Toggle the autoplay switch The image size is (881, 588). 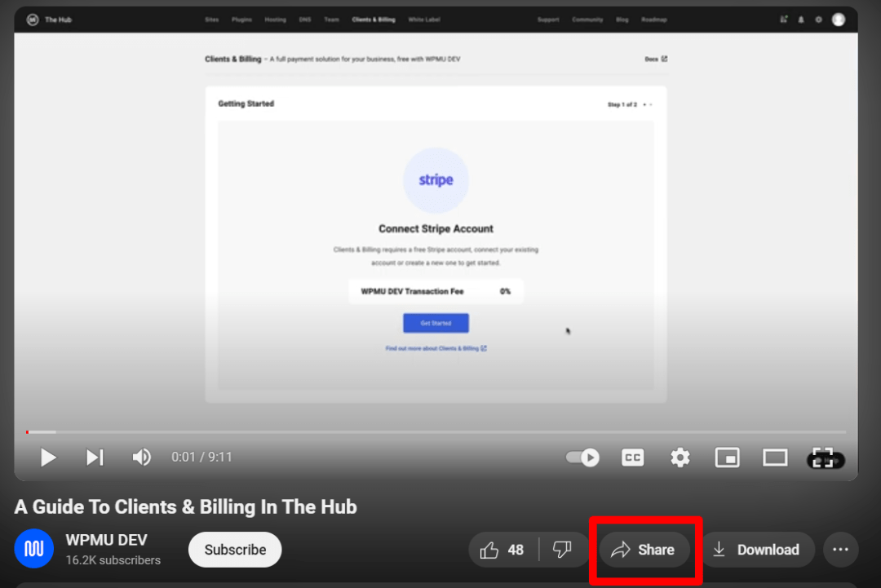click(x=583, y=458)
